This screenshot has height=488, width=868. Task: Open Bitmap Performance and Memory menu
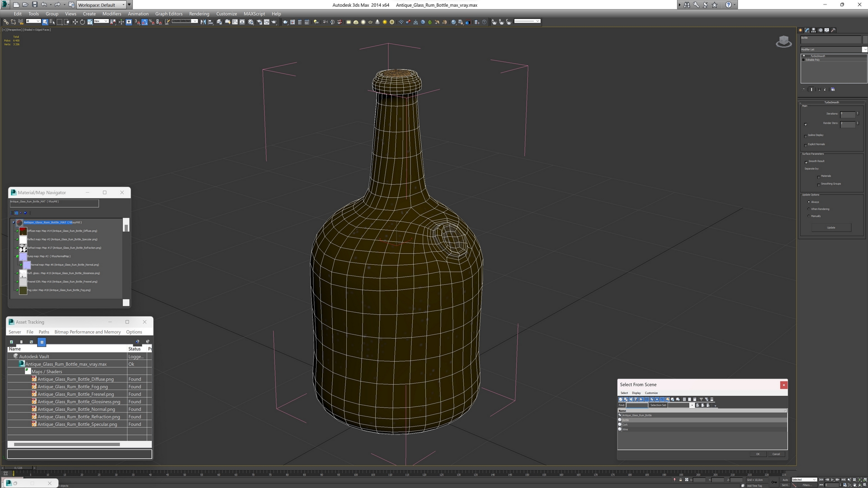click(x=87, y=332)
